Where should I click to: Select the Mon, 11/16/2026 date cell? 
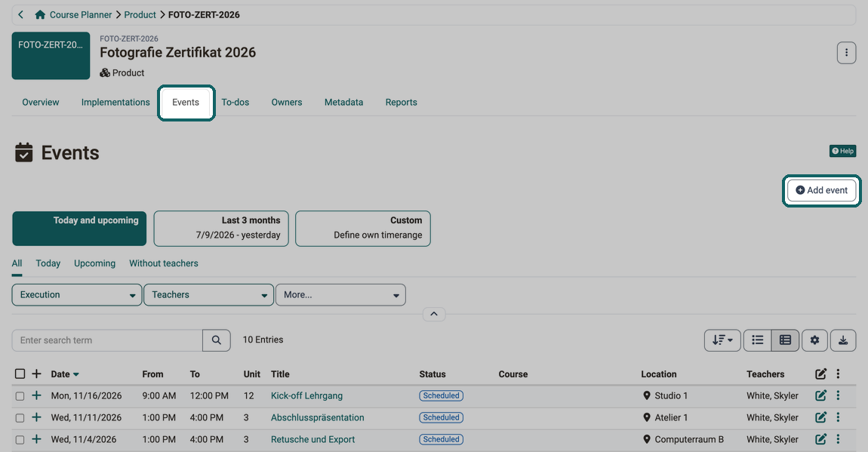(86, 395)
